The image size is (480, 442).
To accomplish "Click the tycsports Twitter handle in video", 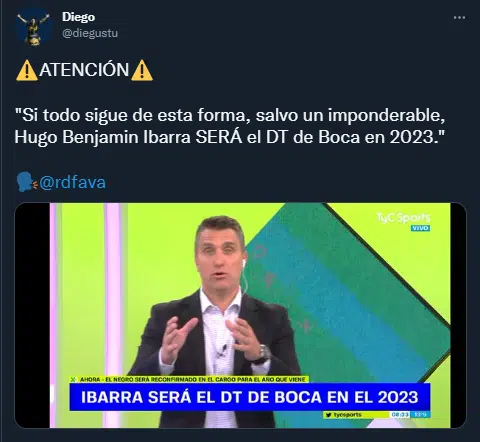I will pos(343,415).
